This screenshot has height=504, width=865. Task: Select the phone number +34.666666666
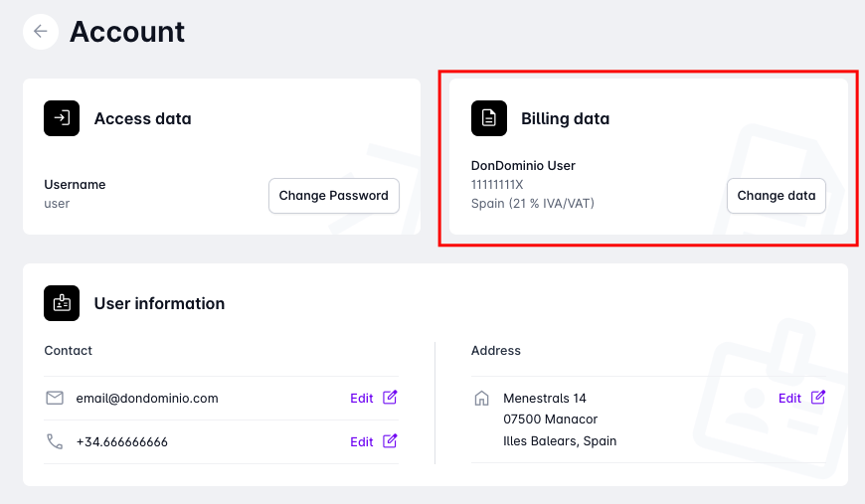tap(122, 442)
